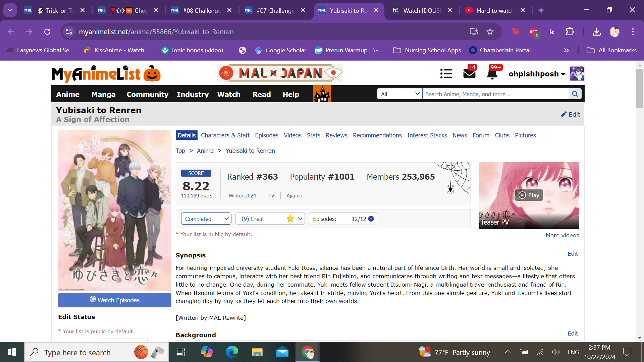Click the TV type link
Screen dimensions: 644x362
271,196
